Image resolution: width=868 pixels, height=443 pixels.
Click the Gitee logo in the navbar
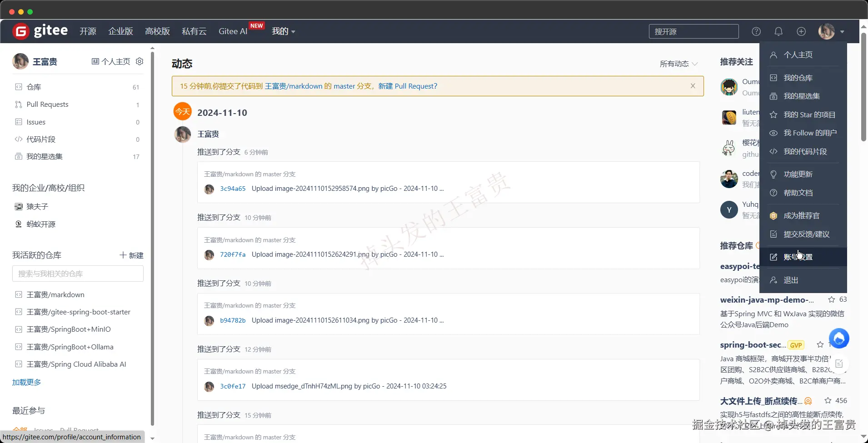pyautogui.click(x=40, y=31)
